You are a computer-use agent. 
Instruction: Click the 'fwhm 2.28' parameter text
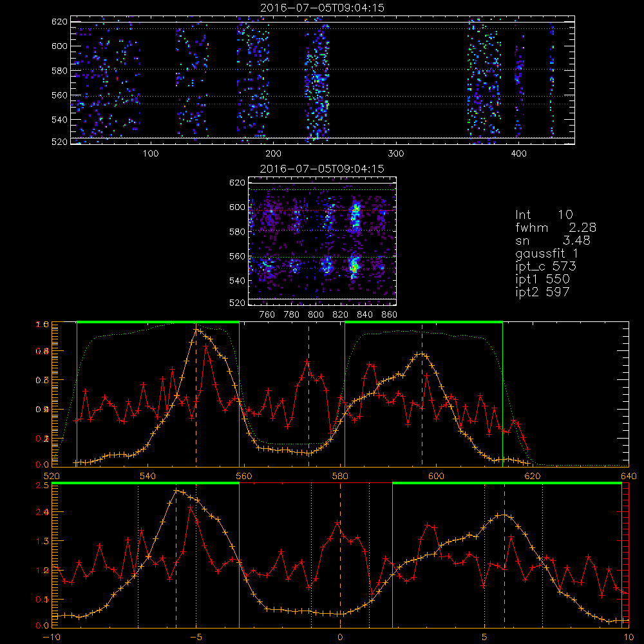556,227
